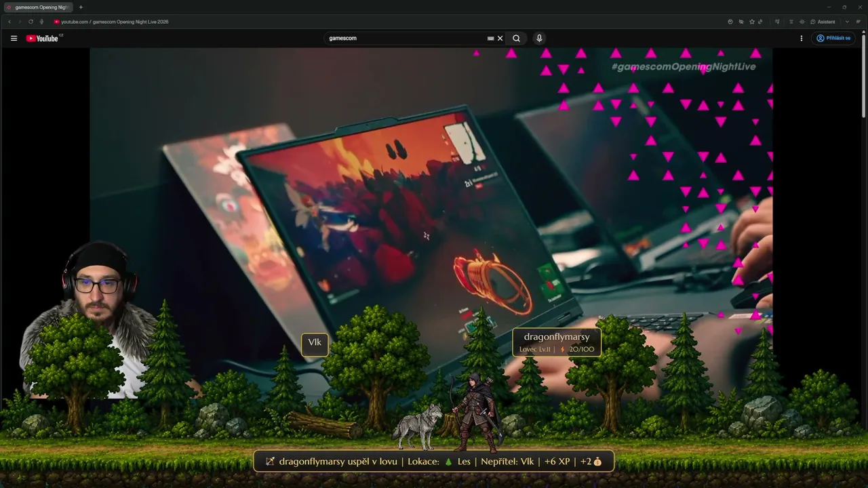The width and height of the screenshot is (868, 488).
Task: Click the round icon left of the crossed-eye
Action: click(730, 22)
